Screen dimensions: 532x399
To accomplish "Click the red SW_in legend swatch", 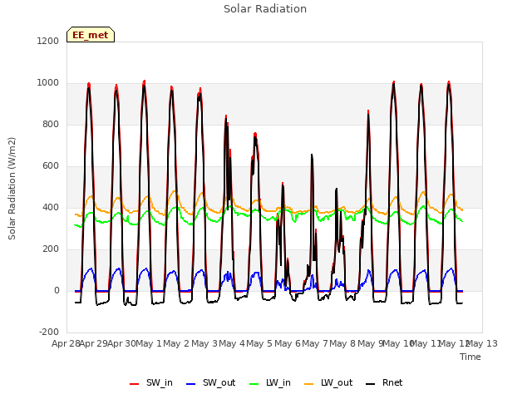I will pos(135,384).
